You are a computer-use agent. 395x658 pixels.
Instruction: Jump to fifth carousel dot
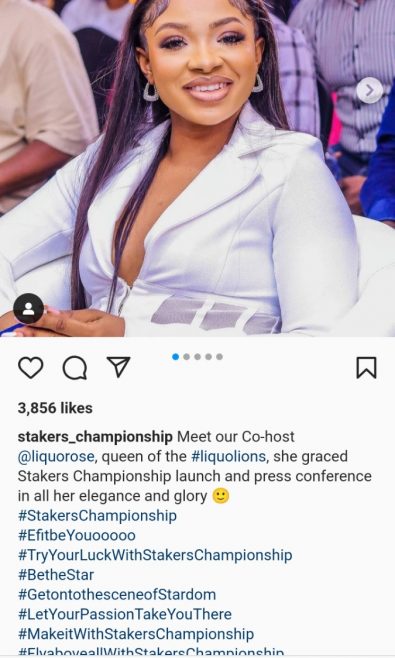click(x=219, y=357)
